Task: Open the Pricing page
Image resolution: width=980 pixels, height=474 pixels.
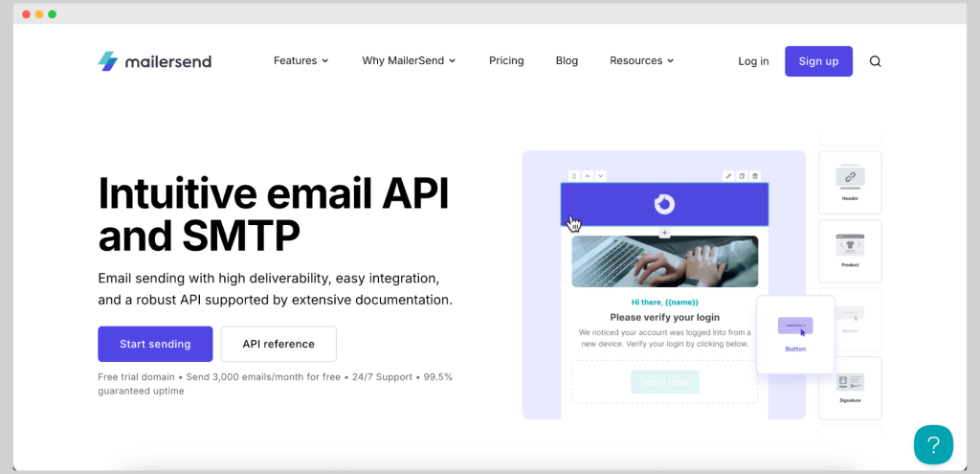Action: point(506,60)
